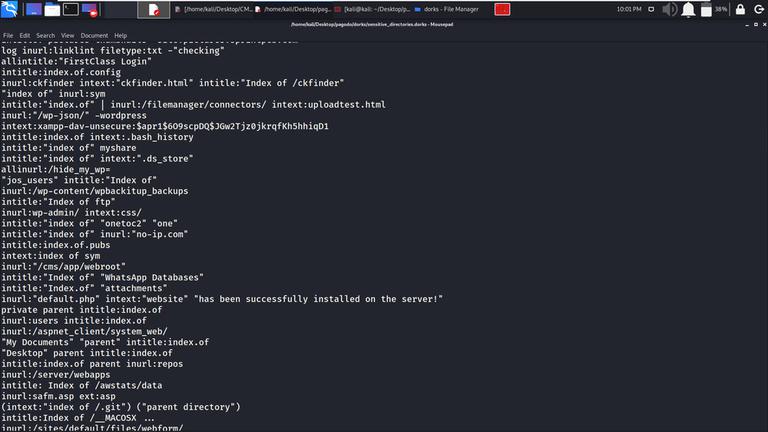The height and width of the screenshot is (432, 768).
Task: Click the line inurl:safm.asp ext:asp
Action: [58, 396]
